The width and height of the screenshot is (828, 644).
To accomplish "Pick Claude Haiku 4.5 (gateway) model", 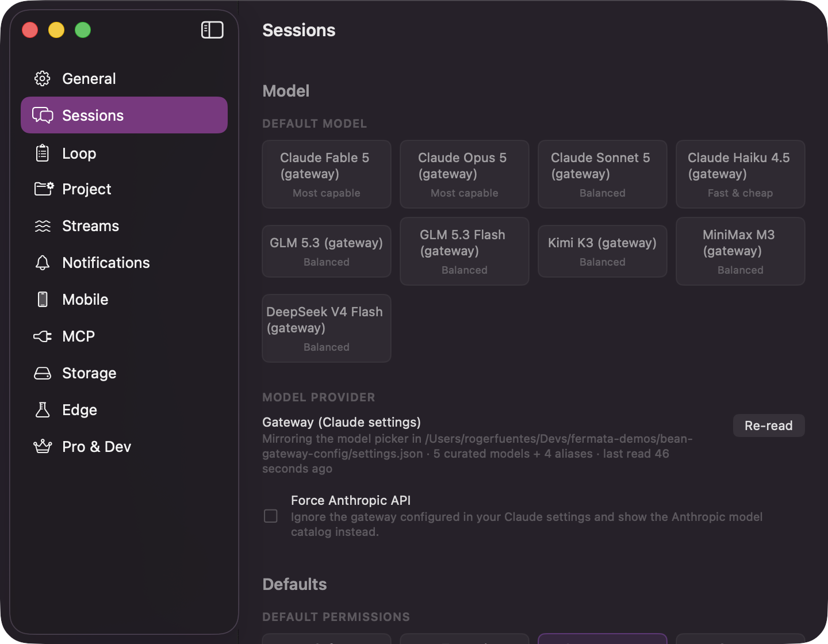I will [x=741, y=174].
